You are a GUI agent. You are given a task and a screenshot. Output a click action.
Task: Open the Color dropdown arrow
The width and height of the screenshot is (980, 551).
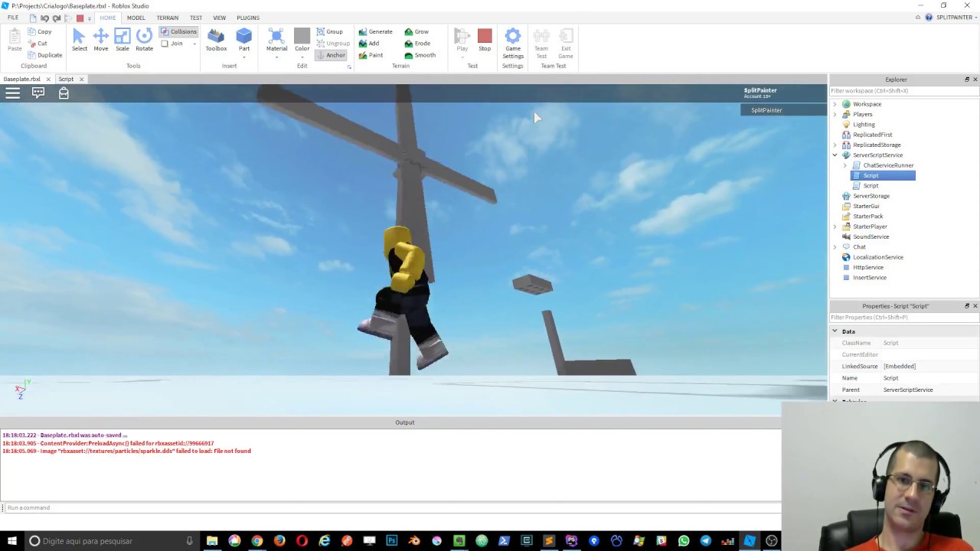(302, 56)
